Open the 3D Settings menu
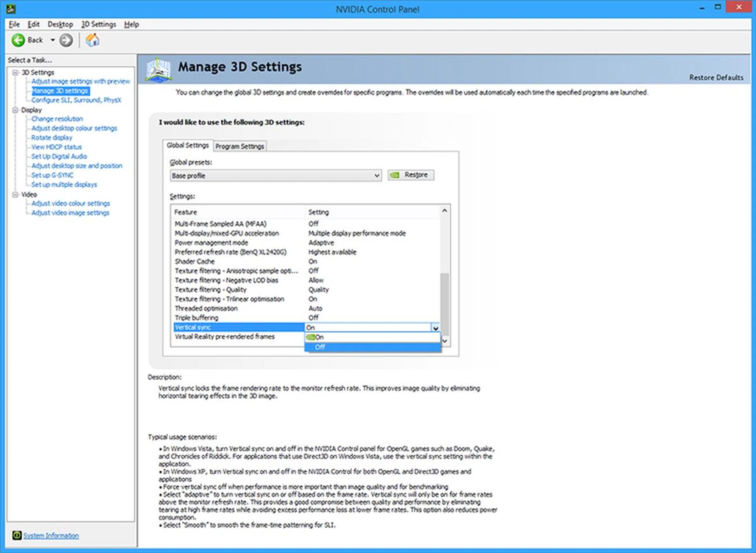 (x=98, y=24)
